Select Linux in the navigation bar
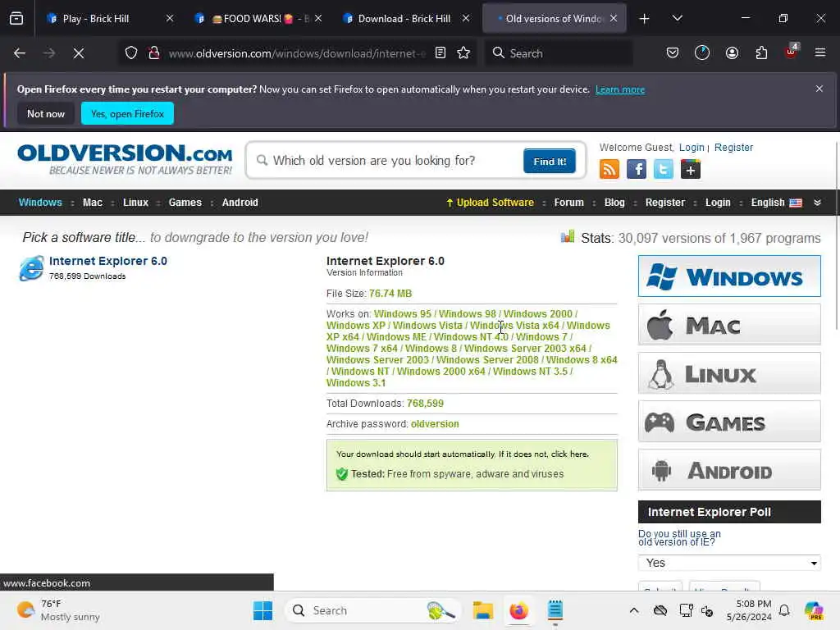840x630 pixels. [135, 203]
